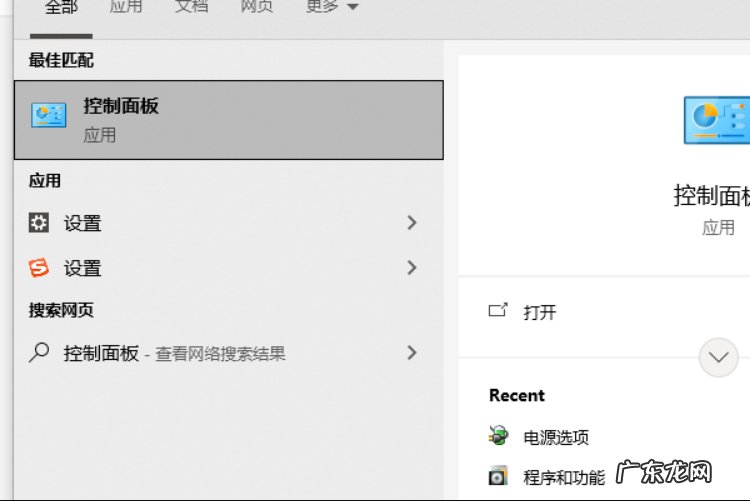750x501 pixels.
Task: Select the gear 设置 app icon
Action: [x=39, y=223]
